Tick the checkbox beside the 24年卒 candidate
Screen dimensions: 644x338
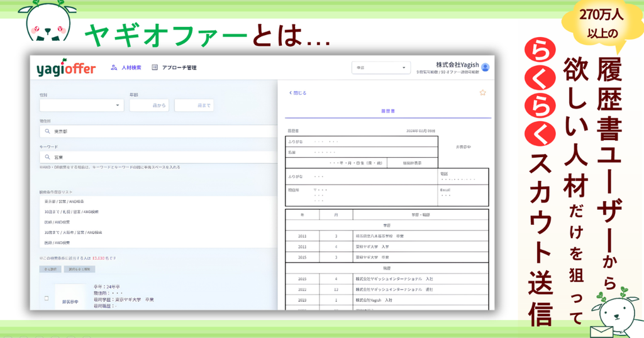47,298
